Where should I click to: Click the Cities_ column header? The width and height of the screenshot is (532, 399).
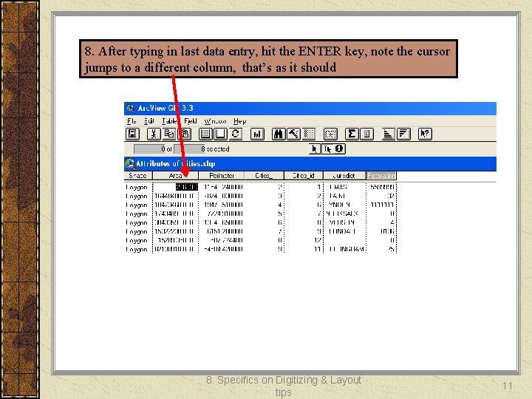tap(264, 175)
